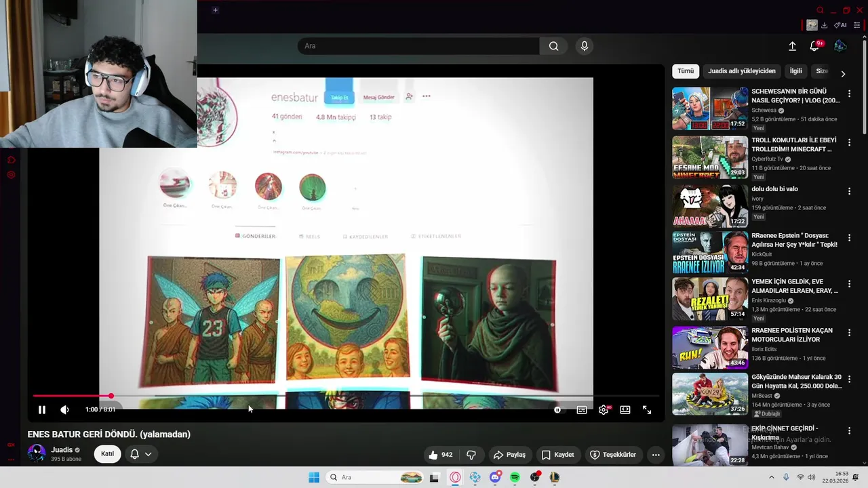Save video with the Kaydet button
The height and width of the screenshot is (488, 868).
(557, 455)
